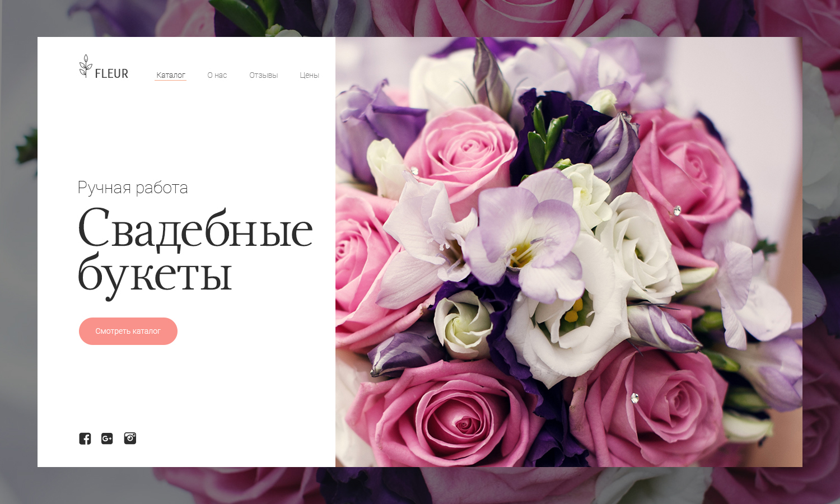The height and width of the screenshot is (504, 840).
Task: Click the FLEUR leaf logo
Action: tap(104, 67)
